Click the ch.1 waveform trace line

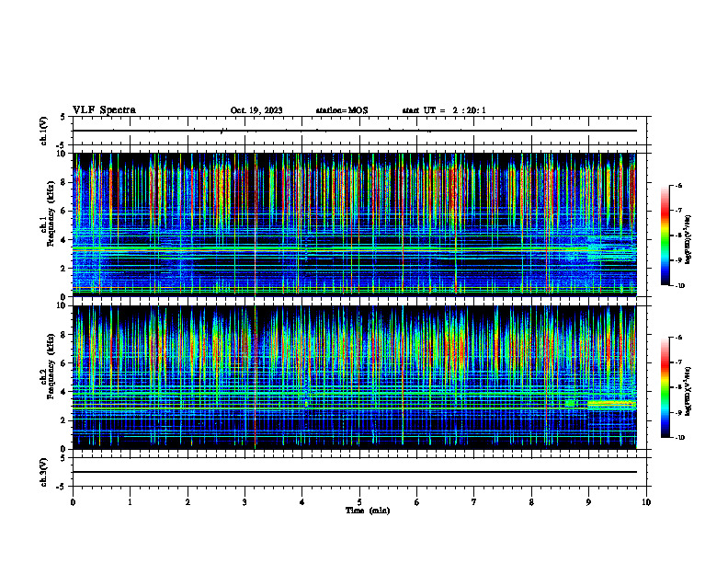point(354,131)
